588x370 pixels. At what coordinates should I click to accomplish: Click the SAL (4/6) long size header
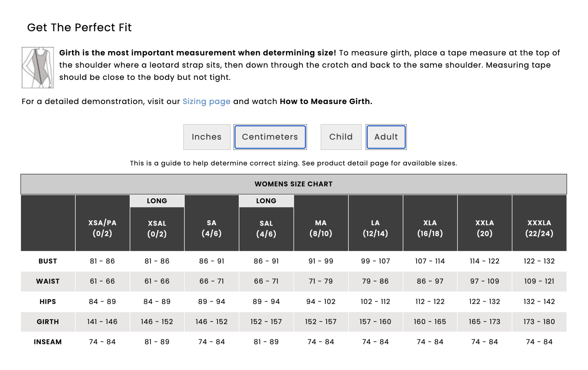(266, 229)
